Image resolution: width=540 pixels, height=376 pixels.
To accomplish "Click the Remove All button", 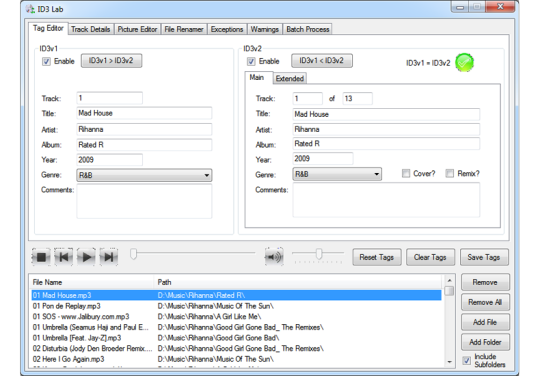I will [x=485, y=302].
